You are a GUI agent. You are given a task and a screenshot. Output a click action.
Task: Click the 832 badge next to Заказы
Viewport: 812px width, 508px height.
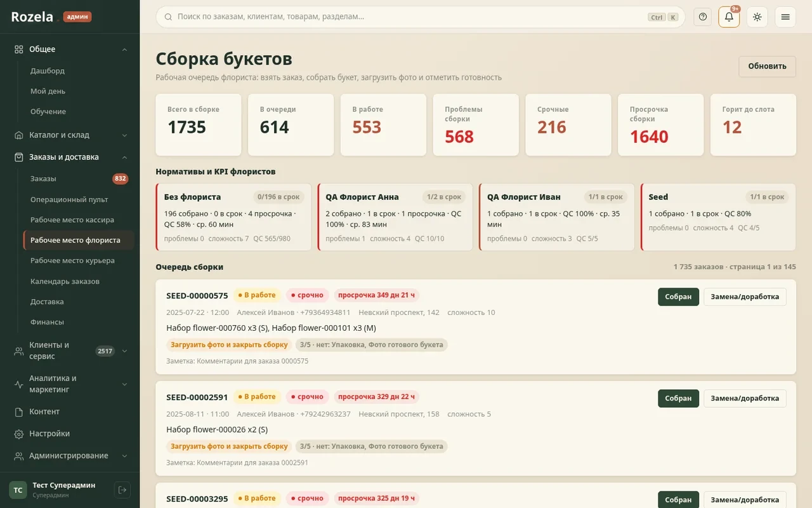pos(121,178)
